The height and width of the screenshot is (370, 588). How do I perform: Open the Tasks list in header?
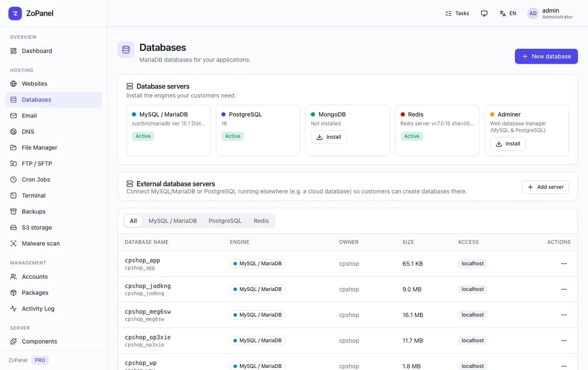[x=457, y=13]
